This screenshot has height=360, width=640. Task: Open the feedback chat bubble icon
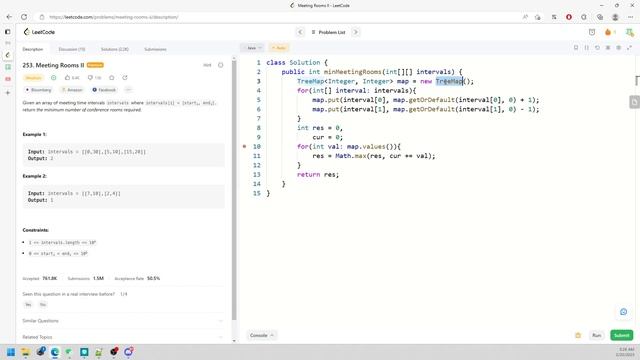[623, 312]
